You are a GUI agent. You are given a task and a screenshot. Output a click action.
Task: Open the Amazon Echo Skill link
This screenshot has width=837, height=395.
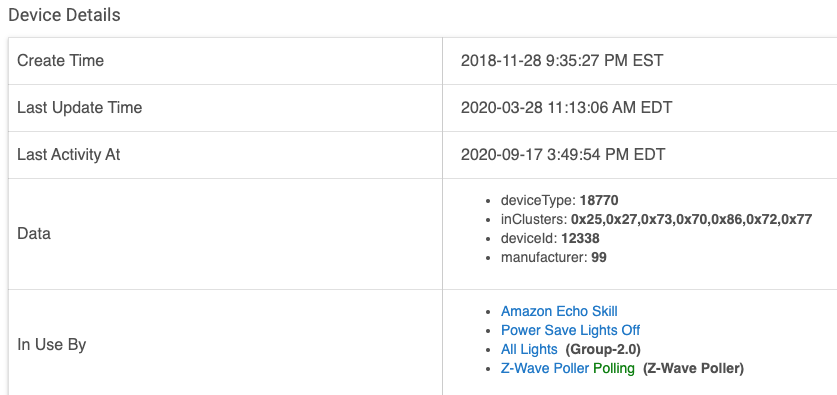[x=559, y=311]
